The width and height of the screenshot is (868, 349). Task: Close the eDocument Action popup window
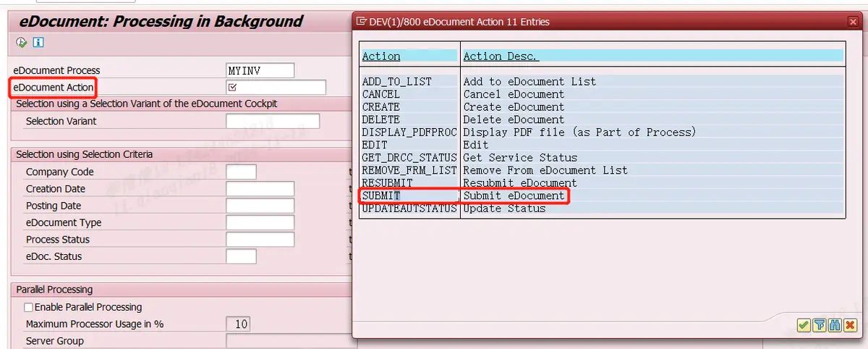point(853,22)
